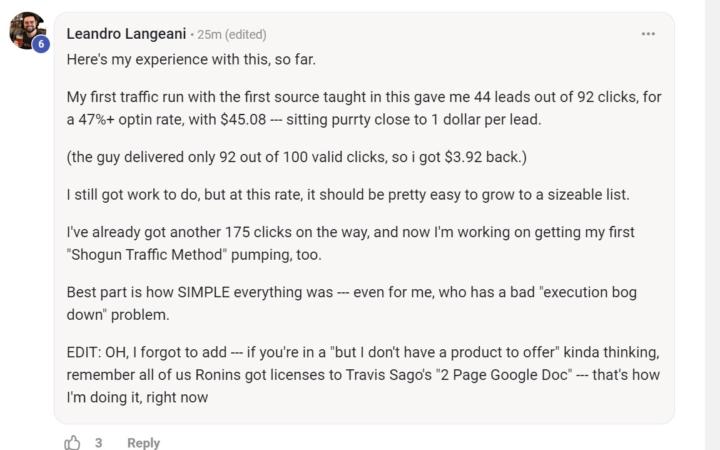
Task: Open the three-dot comment options menu
Action: (648, 34)
